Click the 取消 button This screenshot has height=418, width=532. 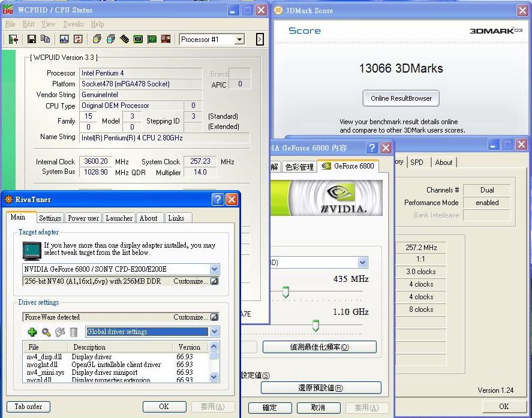point(318,407)
